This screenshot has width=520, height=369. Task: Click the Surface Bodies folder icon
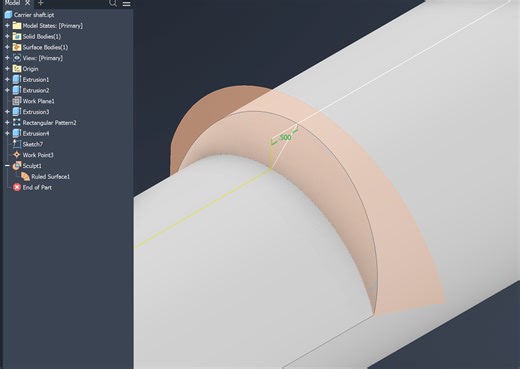(17, 47)
